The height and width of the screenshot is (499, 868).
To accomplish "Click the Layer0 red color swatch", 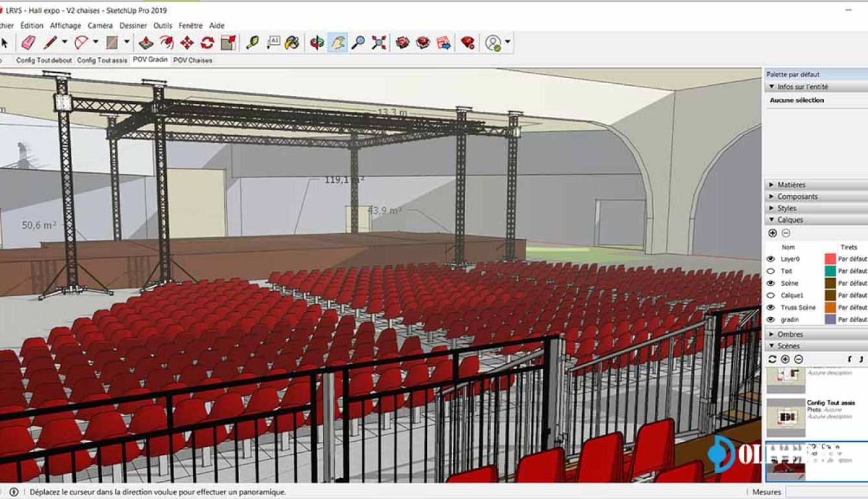I will click(x=830, y=259).
